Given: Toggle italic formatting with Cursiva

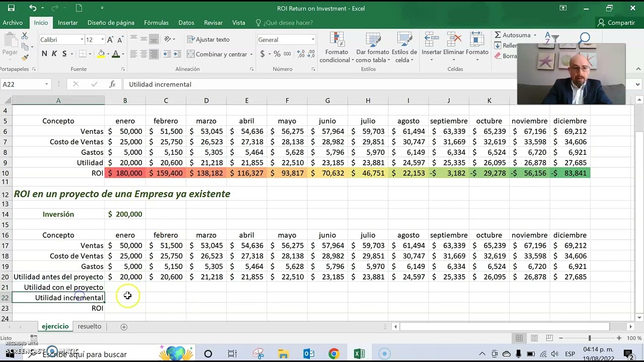Looking at the screenshot, I should [53, 53].
